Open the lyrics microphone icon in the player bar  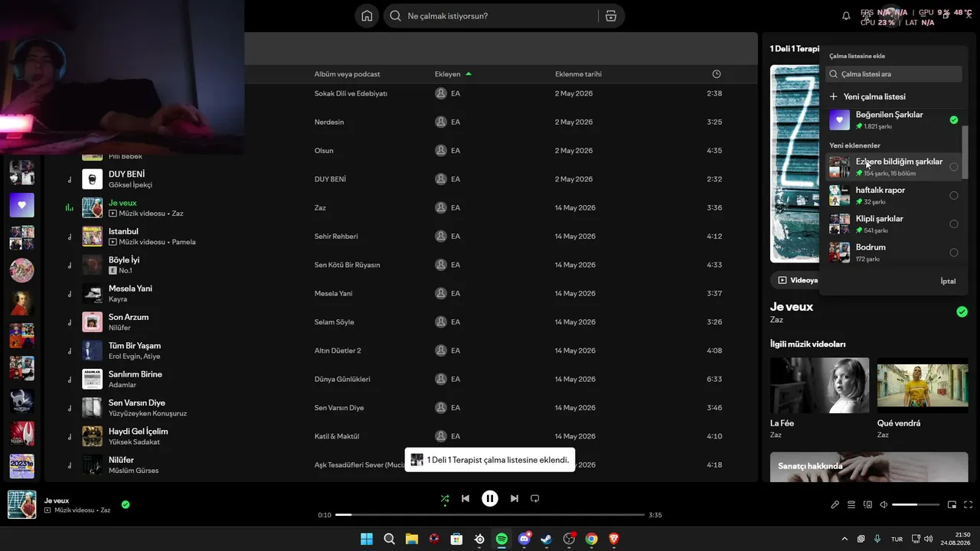pos(835,504)
